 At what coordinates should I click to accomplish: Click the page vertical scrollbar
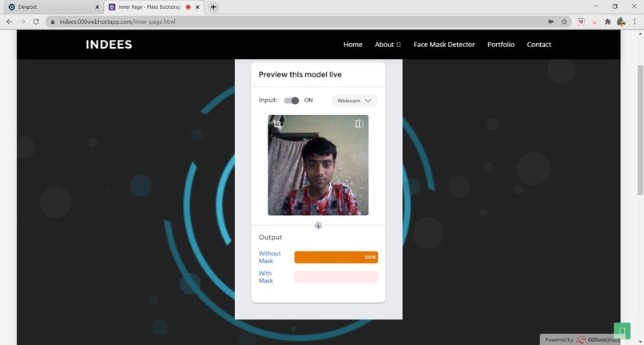click(x=640, y=130)
